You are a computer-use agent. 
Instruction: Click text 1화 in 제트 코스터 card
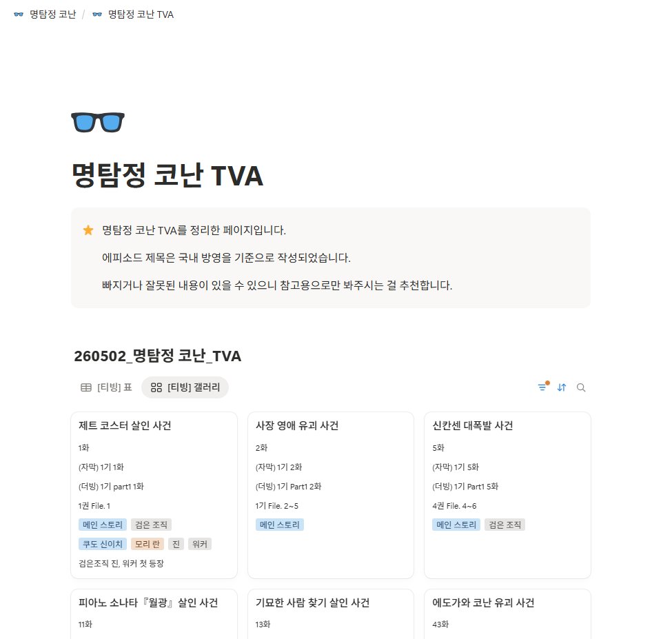tap(83, 447)
